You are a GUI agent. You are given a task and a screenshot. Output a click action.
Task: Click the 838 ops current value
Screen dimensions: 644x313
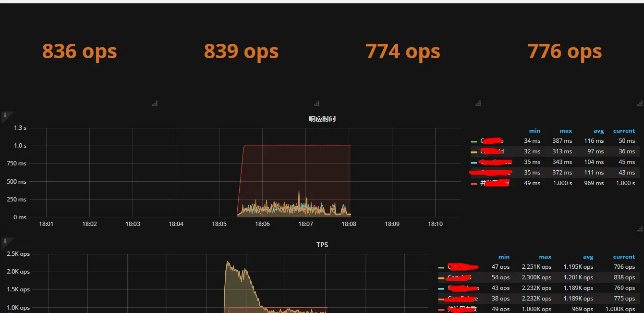click(624, 277)
